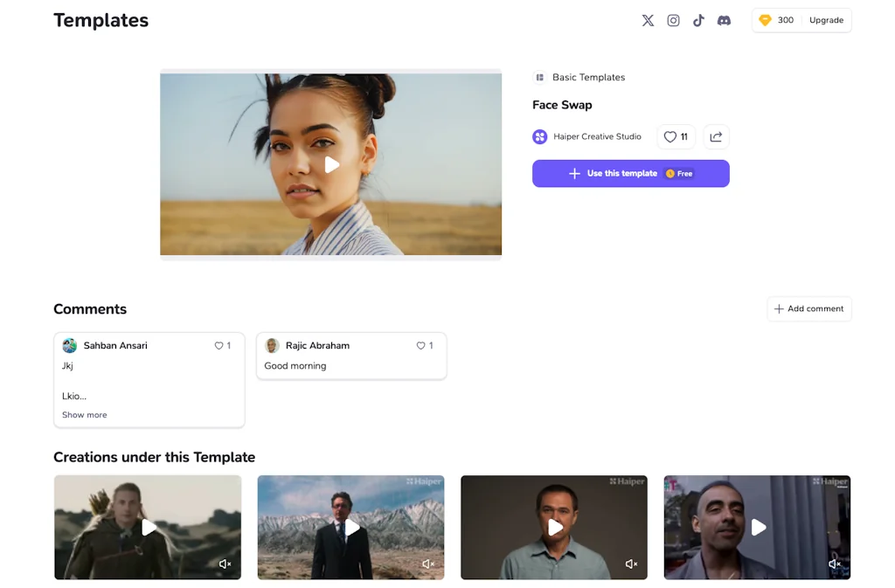This screenshot has height=588, width=895.
Task: Open the Basic Templates category link
Action: (588, 78)
